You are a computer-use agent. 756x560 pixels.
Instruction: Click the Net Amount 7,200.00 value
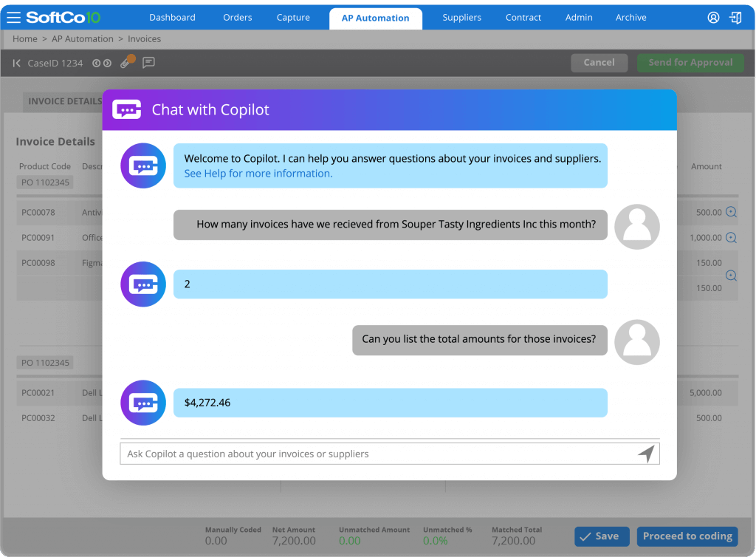coord(294,542)
